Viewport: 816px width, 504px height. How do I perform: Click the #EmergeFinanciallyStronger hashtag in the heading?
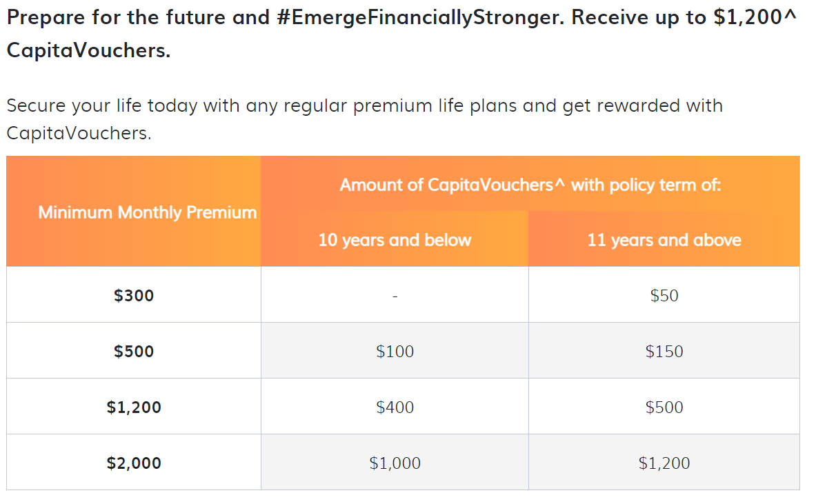tap(420, 18)
